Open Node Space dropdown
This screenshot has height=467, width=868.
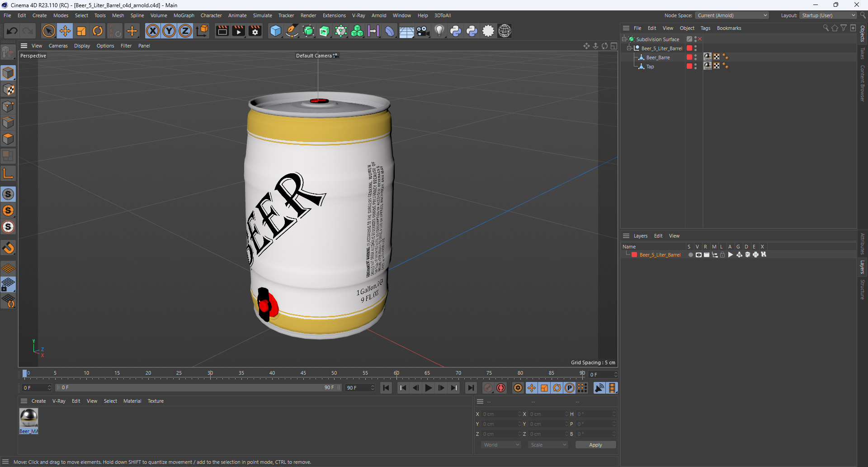click(x=731, y=15)
